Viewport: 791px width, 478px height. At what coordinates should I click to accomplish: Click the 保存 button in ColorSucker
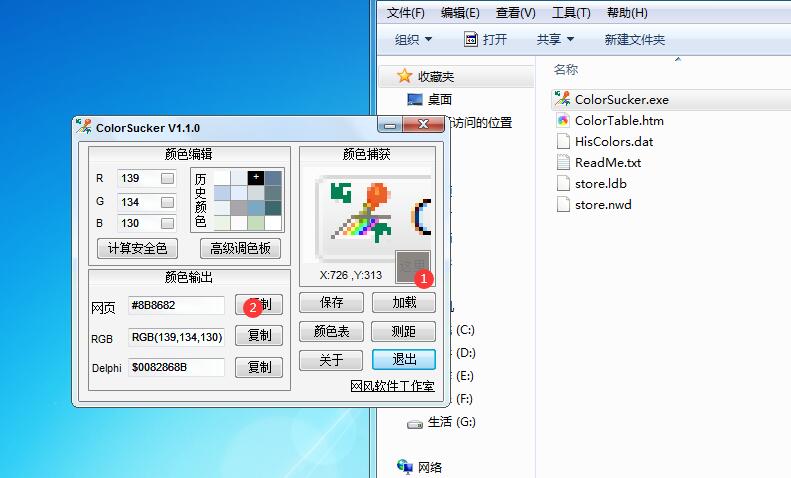pyautogui.click(x=331, y=303)
